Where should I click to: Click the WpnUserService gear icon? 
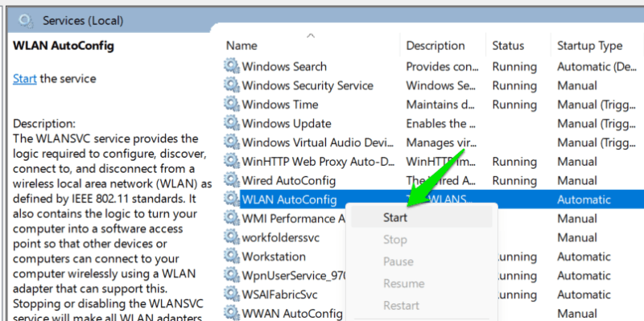(232, 275)
